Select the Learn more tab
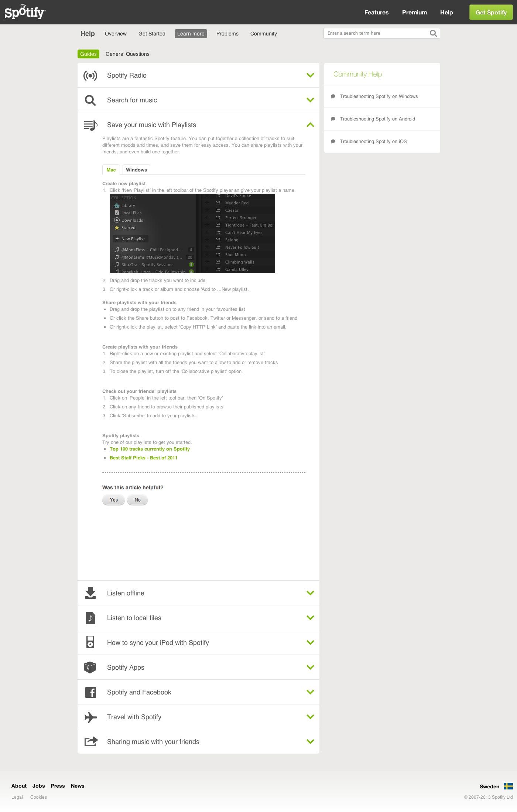 click(191, 34)
